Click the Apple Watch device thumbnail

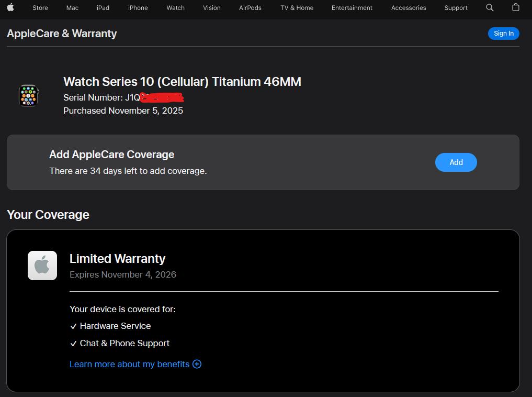(x=29, y=96)
